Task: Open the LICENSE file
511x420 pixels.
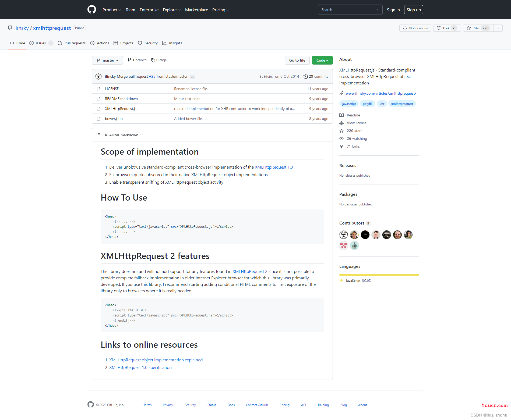Action: (112, 89)
